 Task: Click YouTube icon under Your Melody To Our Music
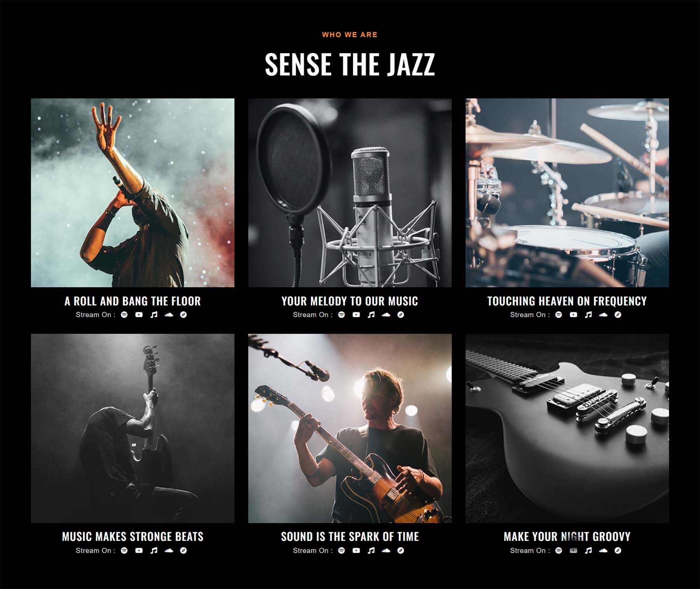click(x=356, y=315)
